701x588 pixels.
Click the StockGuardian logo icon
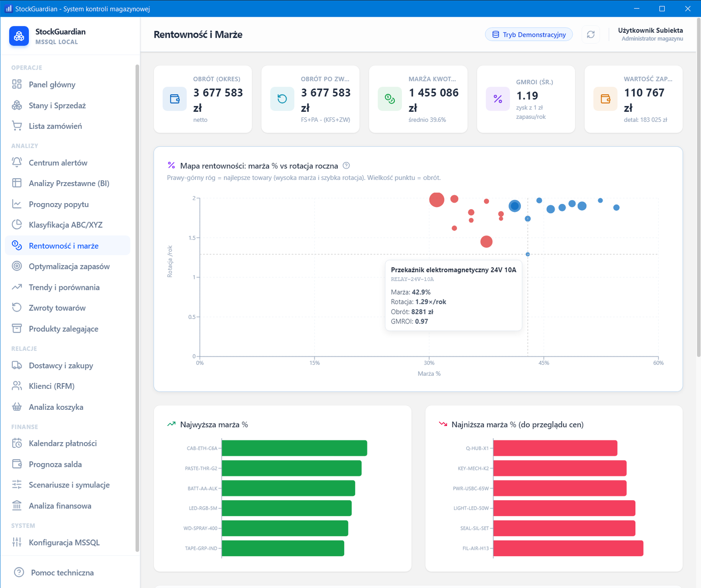[x=19, y=36]
